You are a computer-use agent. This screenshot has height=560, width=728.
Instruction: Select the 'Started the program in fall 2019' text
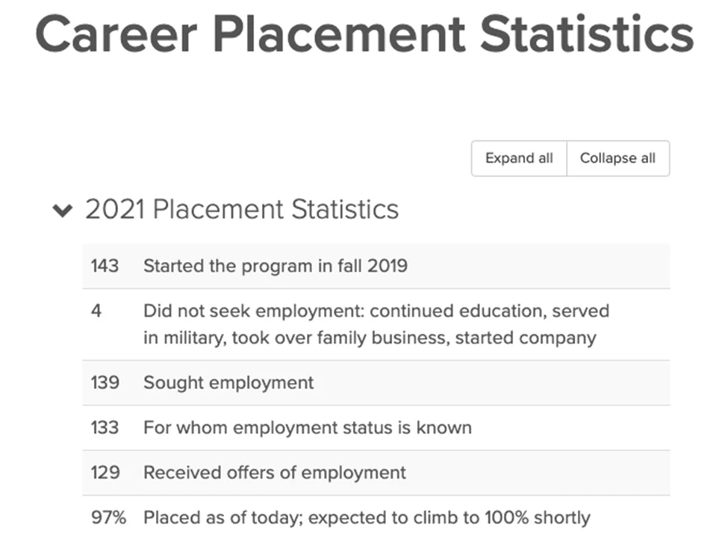(x=275, y=266)
